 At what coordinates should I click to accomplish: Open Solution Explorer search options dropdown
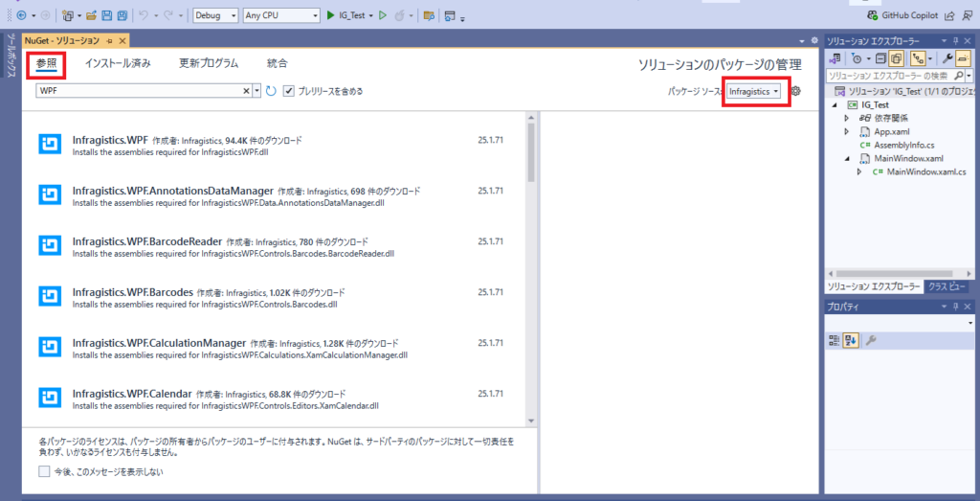click(x=969, y=76)
